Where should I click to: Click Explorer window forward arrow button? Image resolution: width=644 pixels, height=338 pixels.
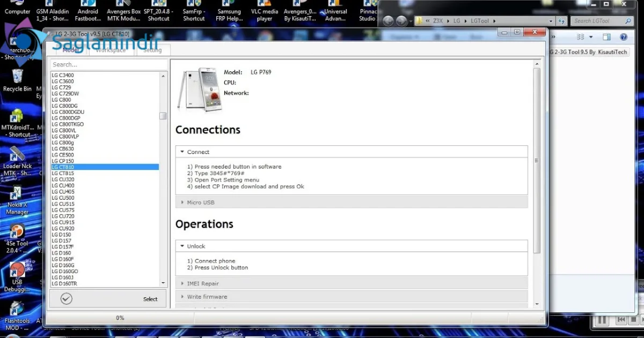(401, 21)
